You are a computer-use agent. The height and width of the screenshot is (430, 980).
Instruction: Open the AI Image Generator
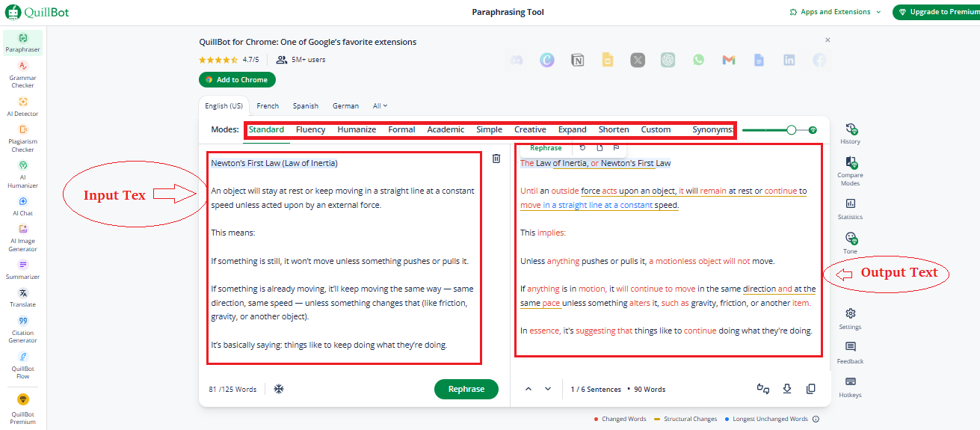point(22,239)
